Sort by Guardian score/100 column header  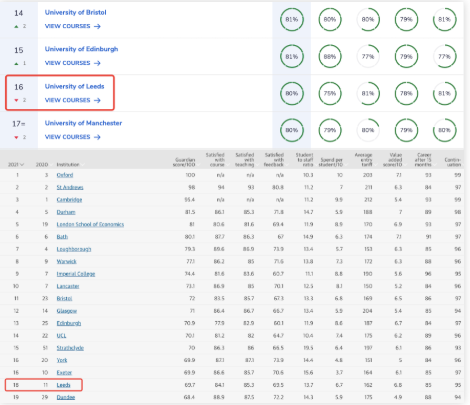click(184, 162)
